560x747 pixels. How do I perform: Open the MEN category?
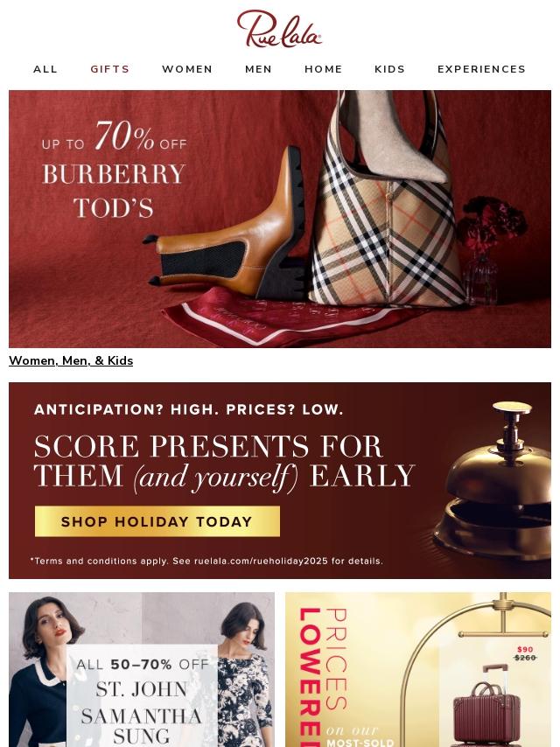tap(258, 69)
